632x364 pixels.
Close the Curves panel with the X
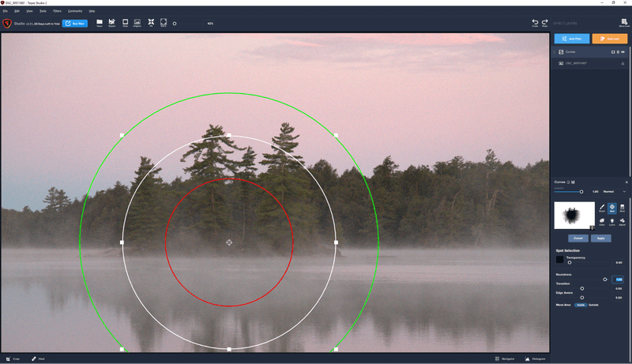[x=626, y=182]
